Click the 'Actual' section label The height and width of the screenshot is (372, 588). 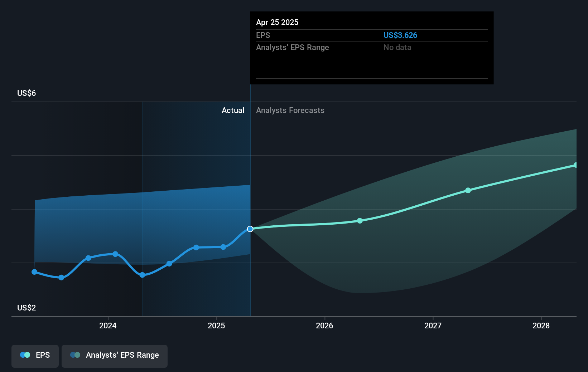point(233,111)
